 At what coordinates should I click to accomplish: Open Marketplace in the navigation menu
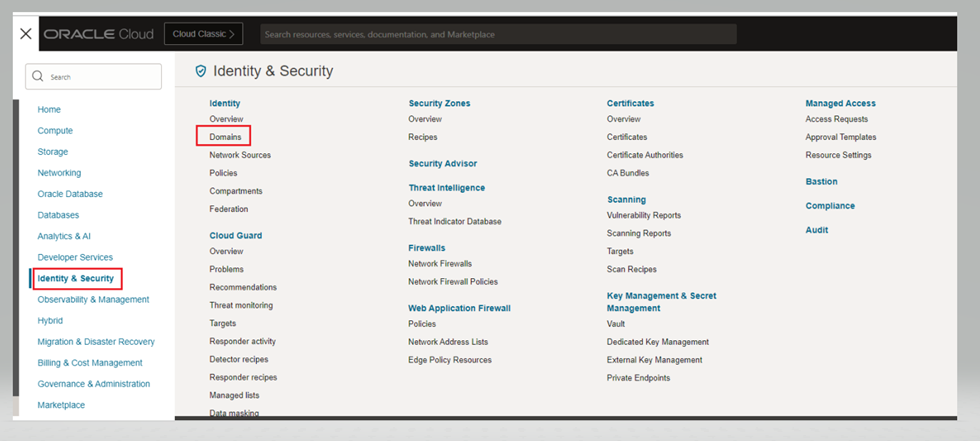[x=61, y=405]
